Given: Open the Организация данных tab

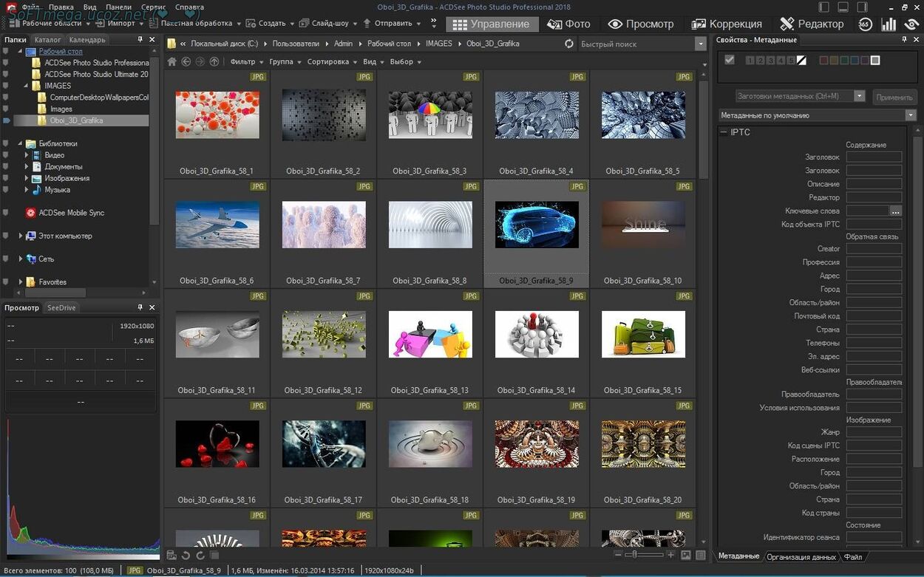Looking at the screenshot, I should tap(801, 557).
